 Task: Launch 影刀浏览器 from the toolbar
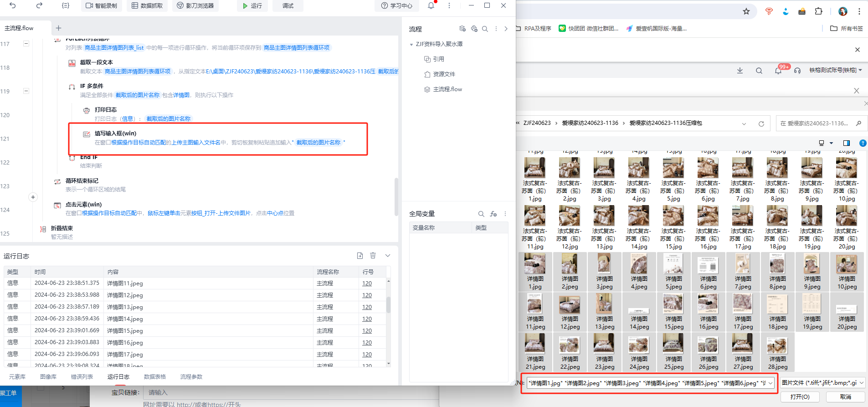195,5
